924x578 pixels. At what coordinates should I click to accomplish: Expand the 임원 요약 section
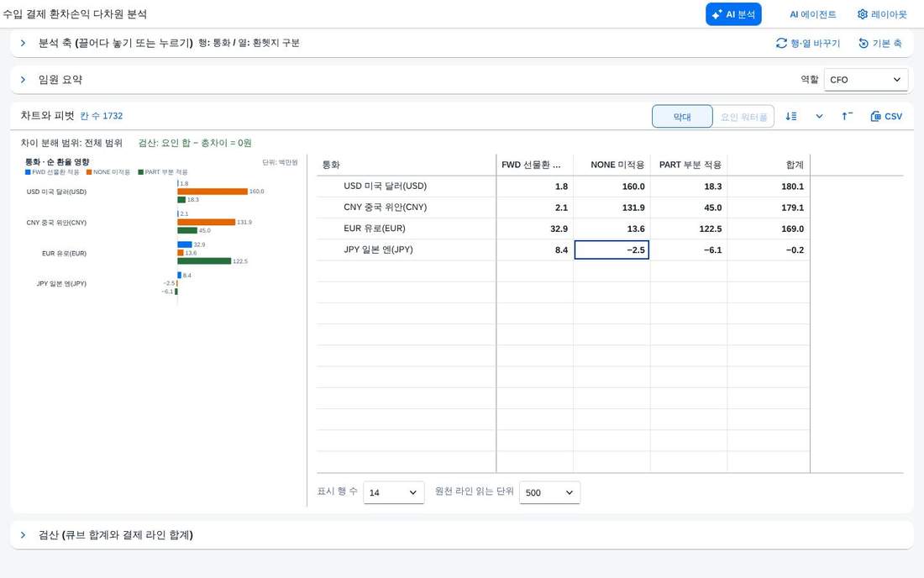pyautogui.click(x=23, y=80)
